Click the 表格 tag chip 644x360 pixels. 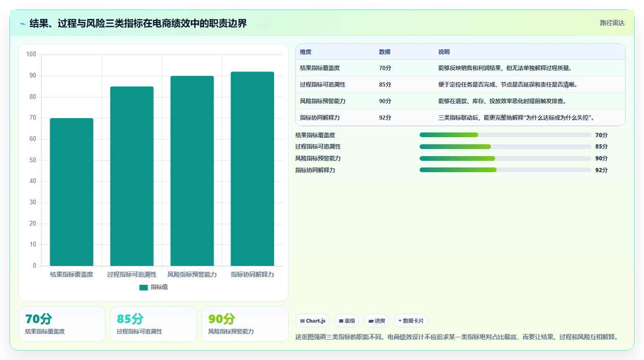pos(347,321)
